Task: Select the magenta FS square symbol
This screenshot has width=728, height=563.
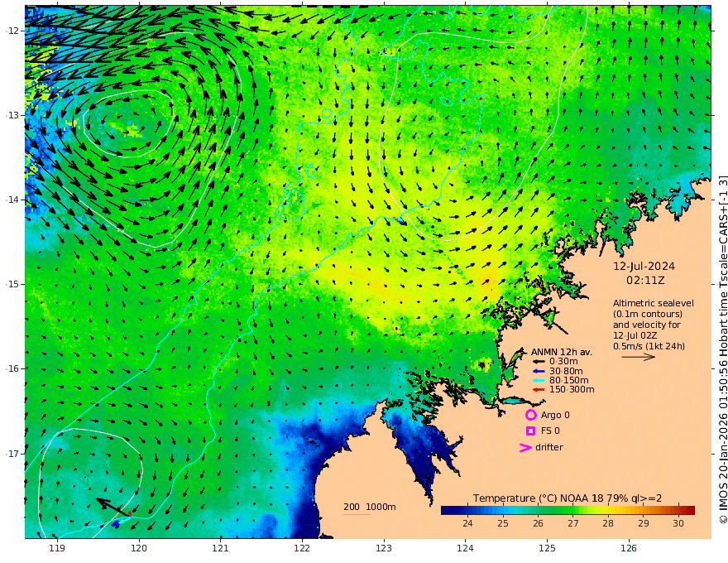Action: point(530,431)
